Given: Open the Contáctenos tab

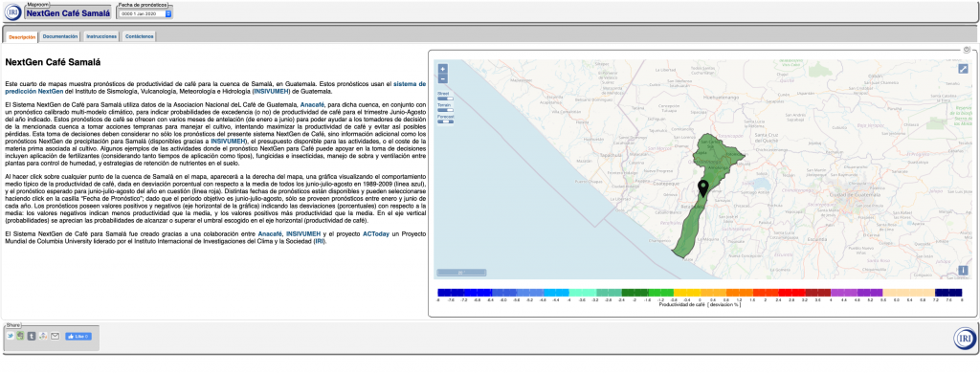Looking at the screenshot, I should coord(140,36).
